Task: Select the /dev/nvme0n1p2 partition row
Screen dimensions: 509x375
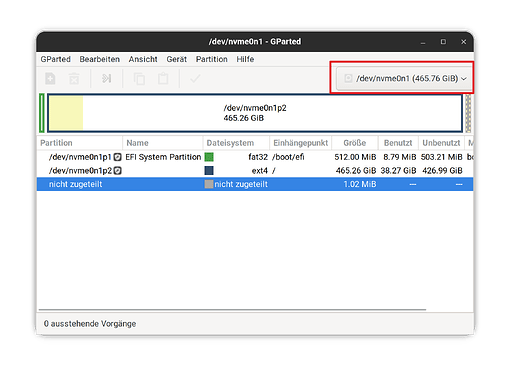Action: click(x=255, y=171)
